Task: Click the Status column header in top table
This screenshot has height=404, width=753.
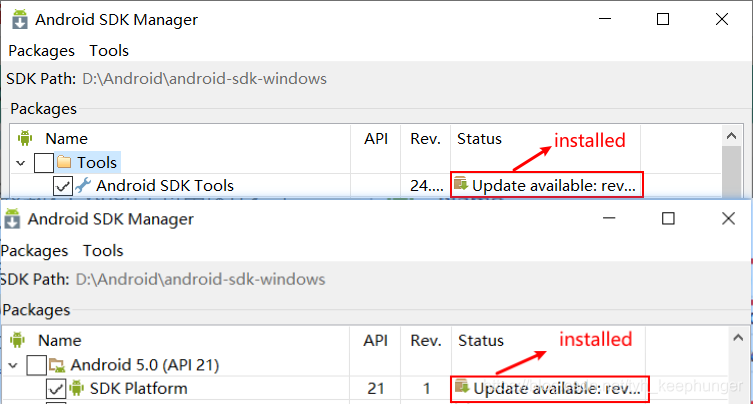Action: click(x=479, y=139)
